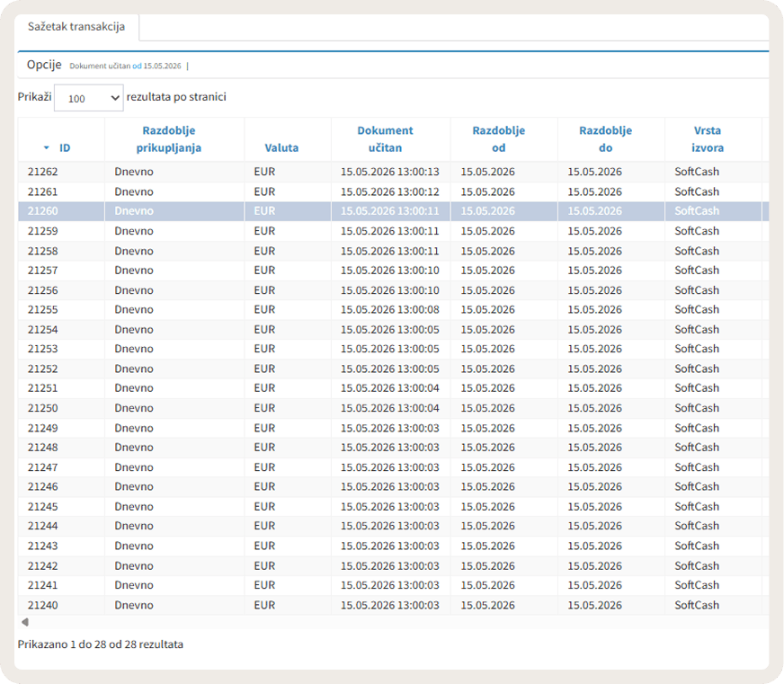Click the horizontal scrollbar track below the table
Viewport: 784px width, 684px height.
pos(399,622)
